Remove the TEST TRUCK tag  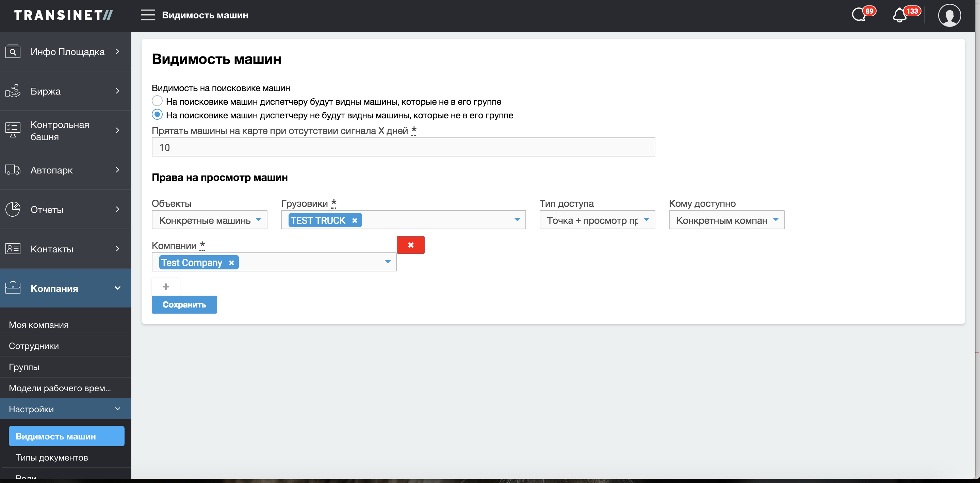click(x=355, y=221)
